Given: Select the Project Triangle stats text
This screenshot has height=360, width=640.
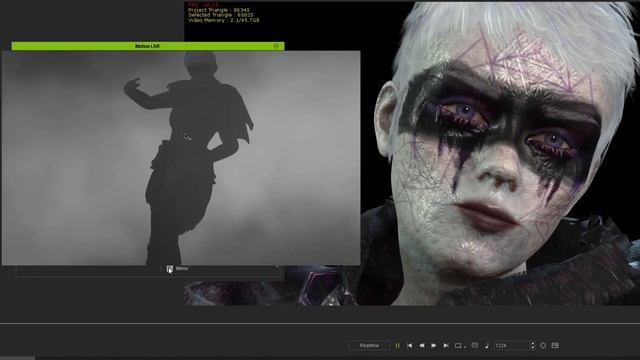Looking at the screenshot, I should click(x=219, y=10).
